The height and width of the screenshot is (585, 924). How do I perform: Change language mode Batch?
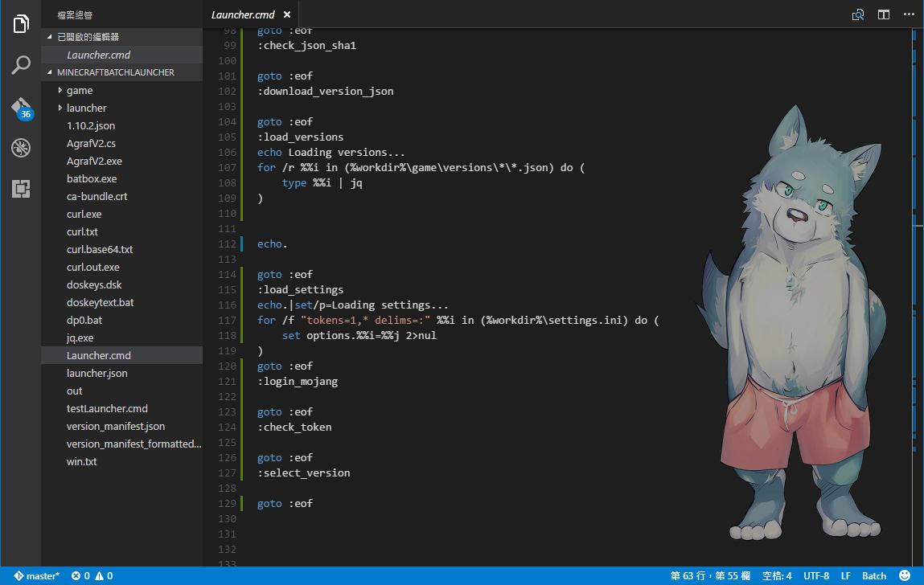click(x=874, y=575)
